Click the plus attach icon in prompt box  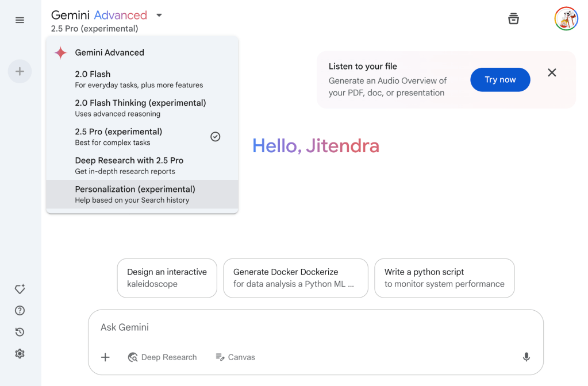click(105, 357)
